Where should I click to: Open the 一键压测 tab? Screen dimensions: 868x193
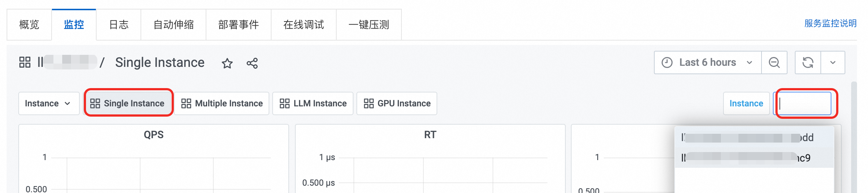coord(368,25)
